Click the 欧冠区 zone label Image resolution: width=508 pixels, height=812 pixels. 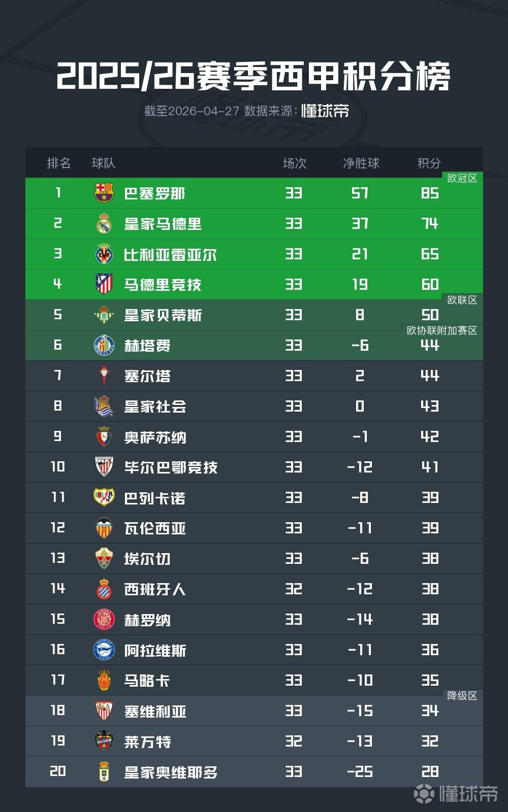tap(462, 178)
